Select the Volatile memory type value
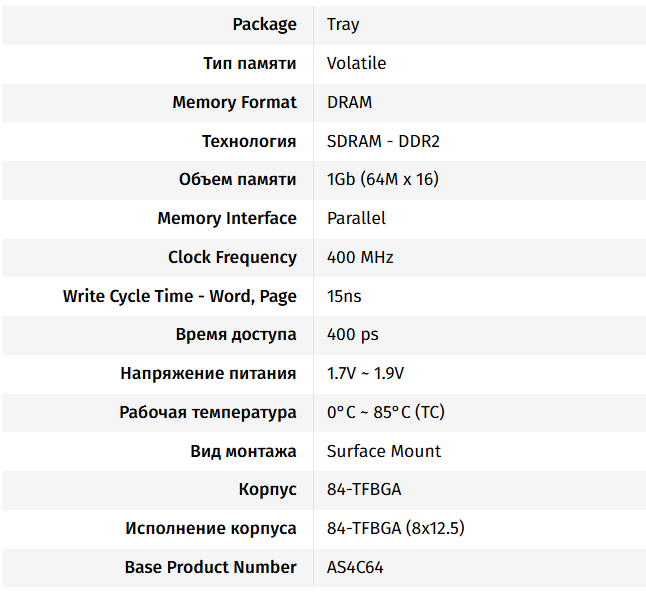Screen dimensions: 646x599 coord(356,63)
